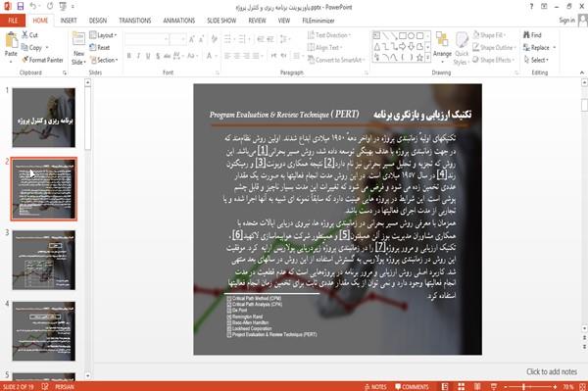Toggle Italic formatting
Viewport: 588px width, 391px height.
(138, 56)
